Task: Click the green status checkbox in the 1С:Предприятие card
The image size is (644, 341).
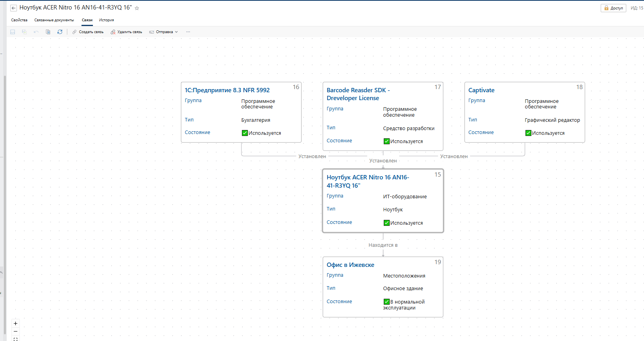Action: tap(245, 133)
